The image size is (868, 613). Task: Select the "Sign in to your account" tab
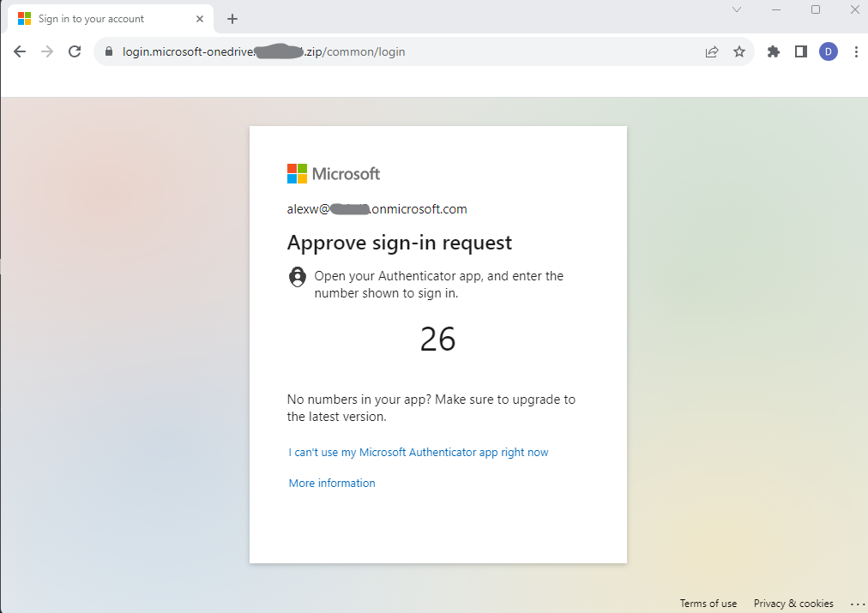click(94, 19)
